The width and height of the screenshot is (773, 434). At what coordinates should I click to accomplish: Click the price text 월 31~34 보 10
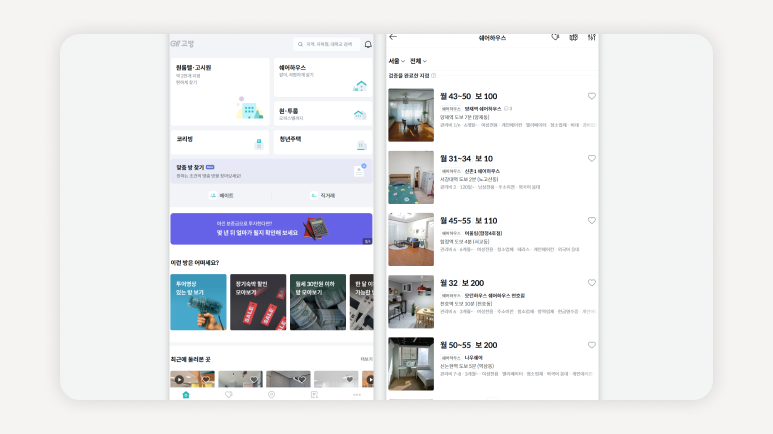pos(466,158)
